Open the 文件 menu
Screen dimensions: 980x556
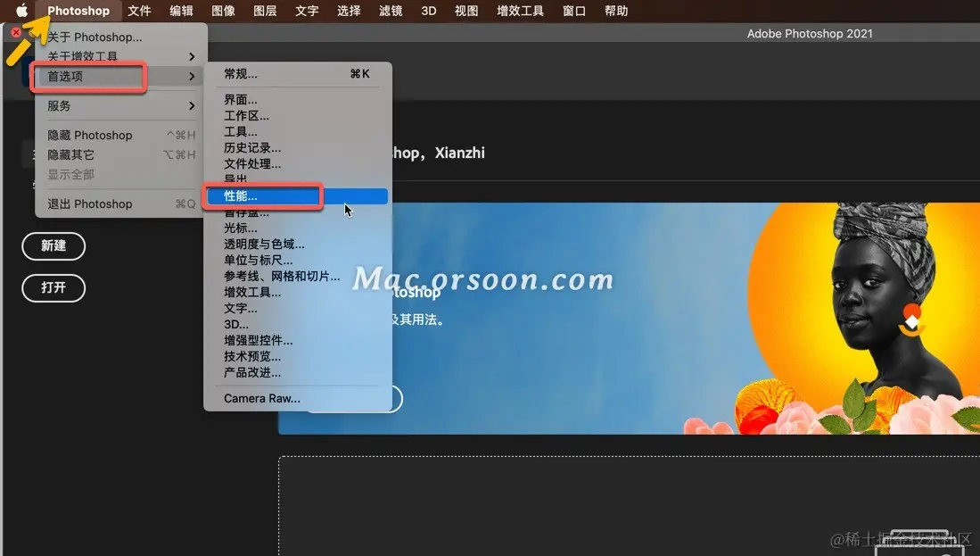[x=139, y=11]
